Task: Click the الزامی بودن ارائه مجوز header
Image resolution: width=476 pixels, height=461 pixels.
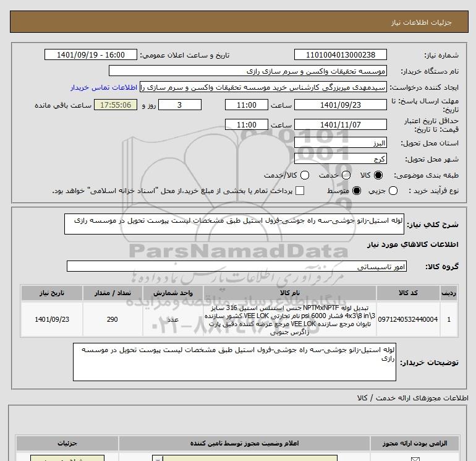Action: click(x=414, y=444)
